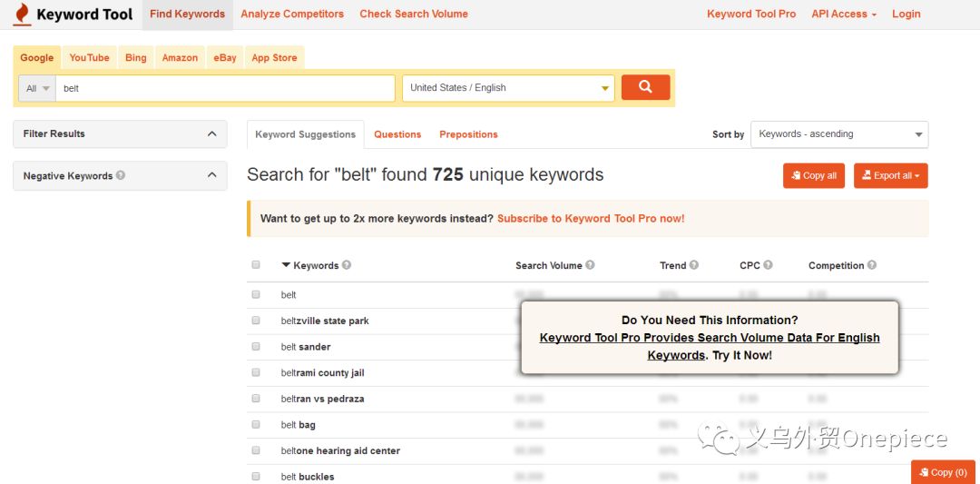The image size is (980, 484).
Task: Toggle the select-all keywords checkbox
Action: click(x=256, y=264)
